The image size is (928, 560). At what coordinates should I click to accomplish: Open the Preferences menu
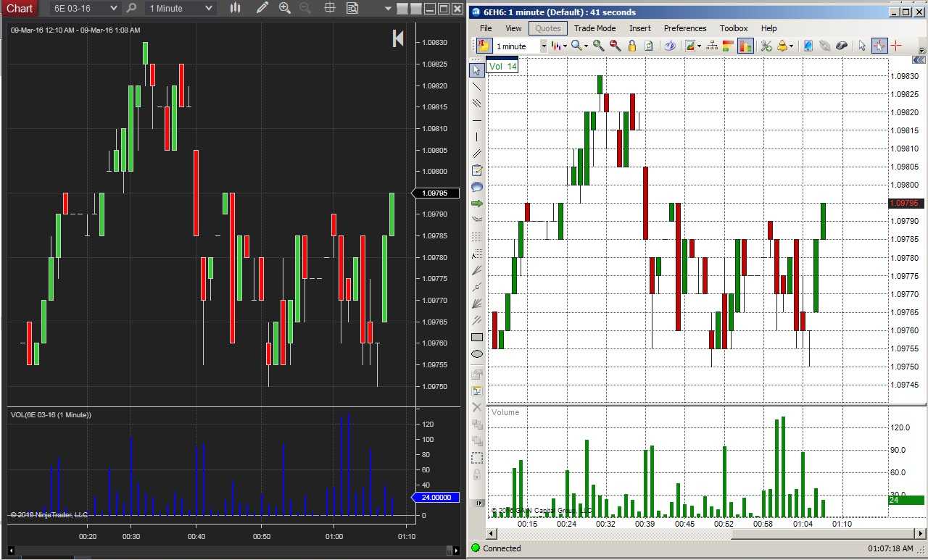click(685, 28)
